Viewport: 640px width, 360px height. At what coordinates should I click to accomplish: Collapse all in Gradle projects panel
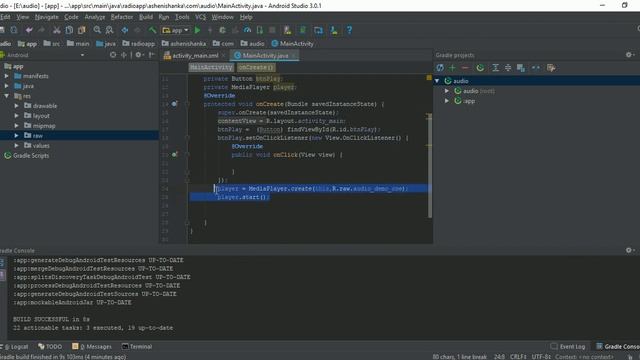tap(508, 68)
